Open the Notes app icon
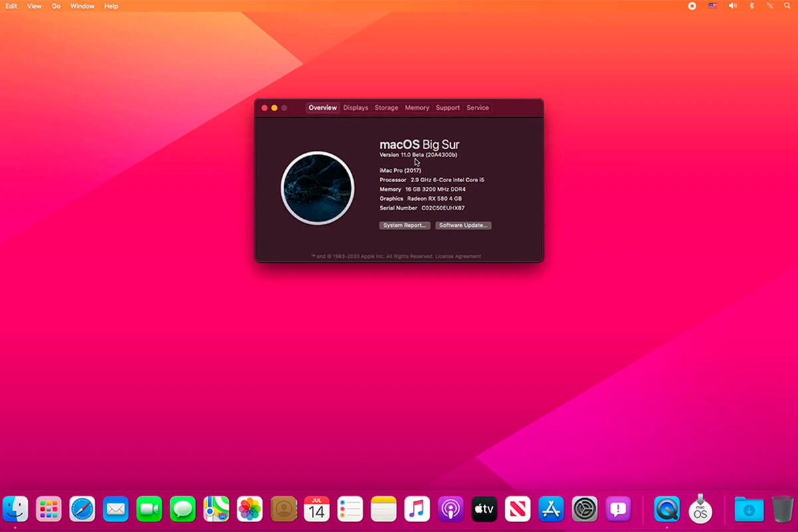The image size is (798, 532). pos(384,509)
